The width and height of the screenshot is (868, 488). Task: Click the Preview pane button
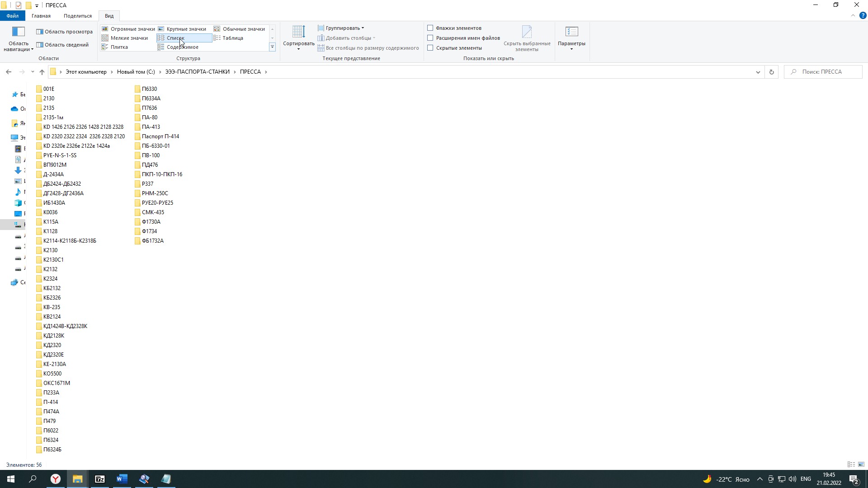pos(65,32)
